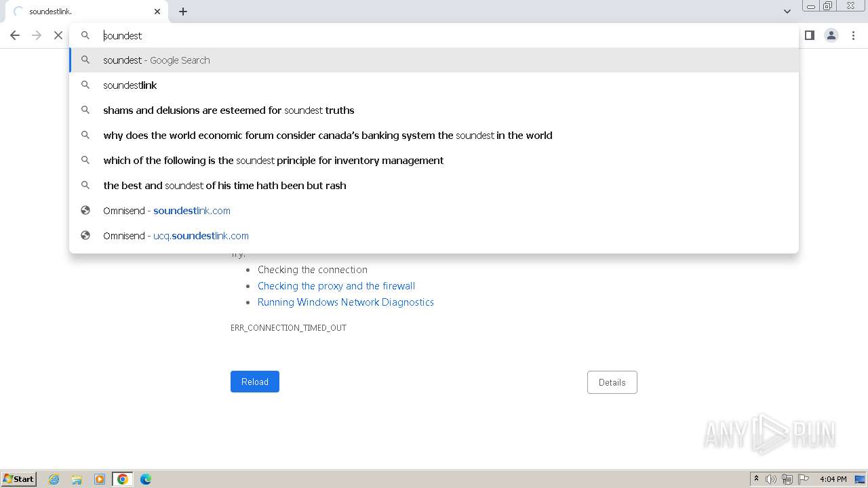The height and width of the screenshot is (488, 868).
Task: Click the 4:04 PM system clock
Action: 833,479
